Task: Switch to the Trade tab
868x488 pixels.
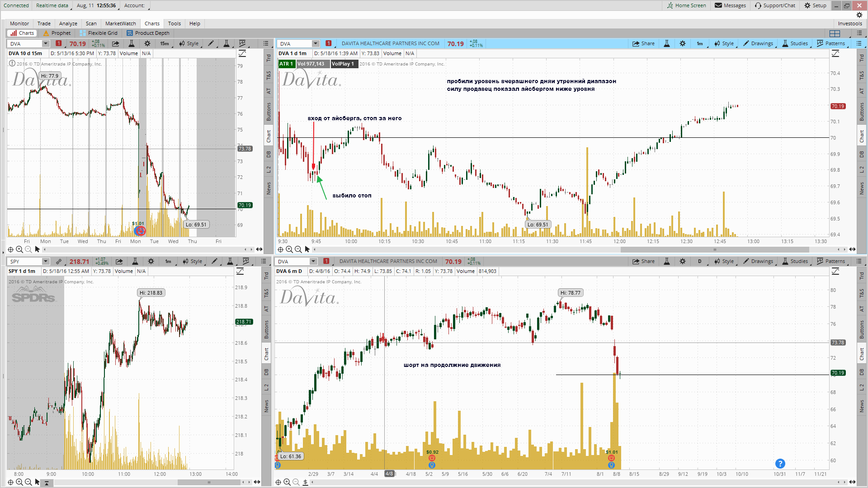Action: coord(44,23)
